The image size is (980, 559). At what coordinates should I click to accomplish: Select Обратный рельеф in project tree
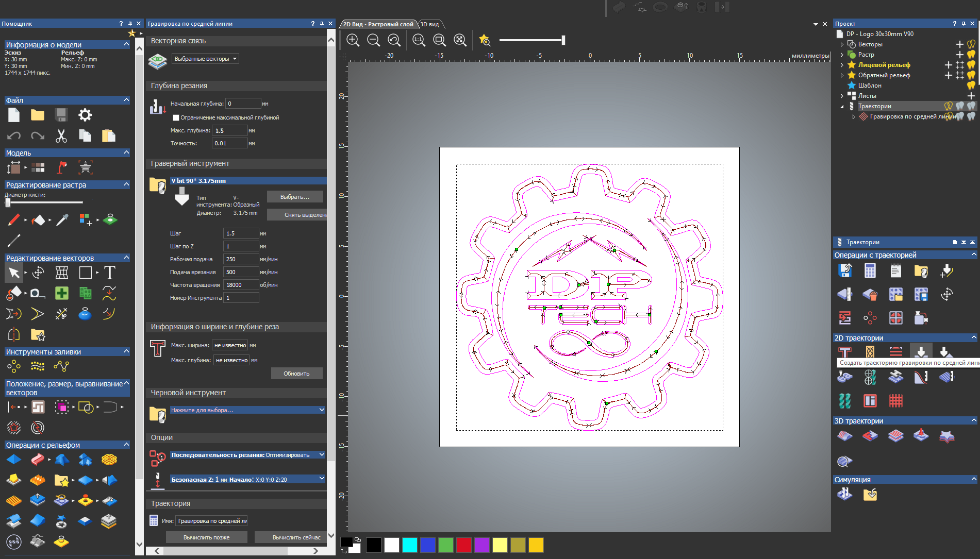click(884, 75)
